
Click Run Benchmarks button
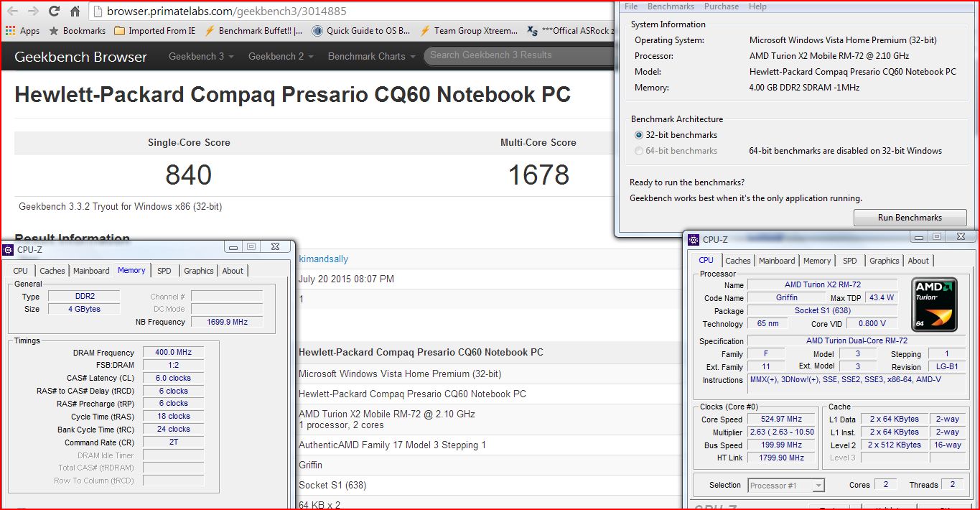[910, 218]
